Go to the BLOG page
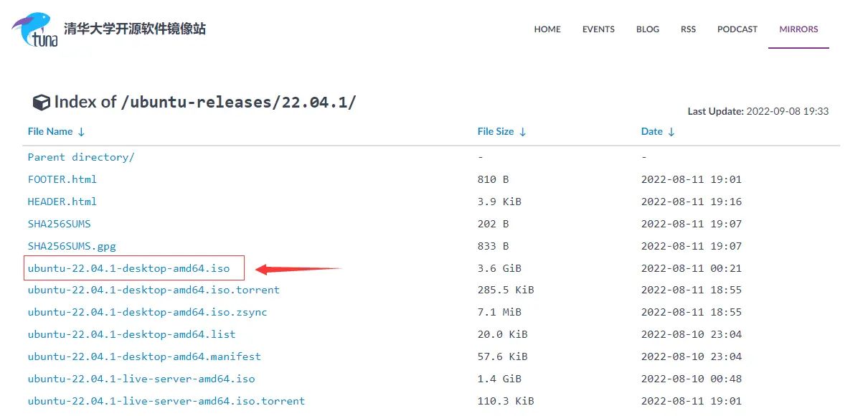This screenshot has height=416, width=868. click(x=648, y=29)
